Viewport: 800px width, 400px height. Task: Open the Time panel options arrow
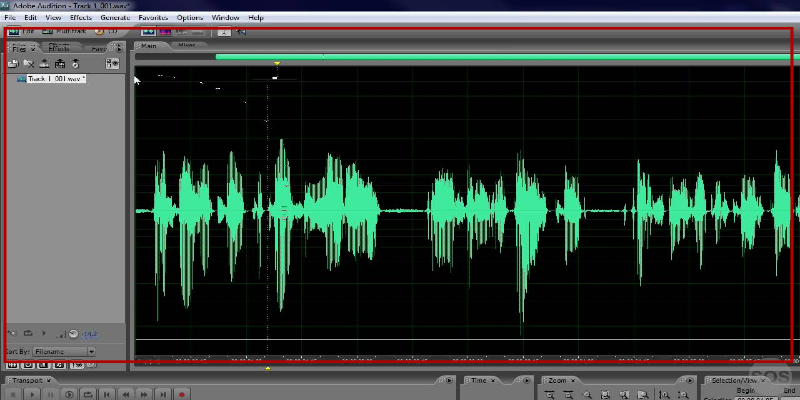(x=527, y=381)
